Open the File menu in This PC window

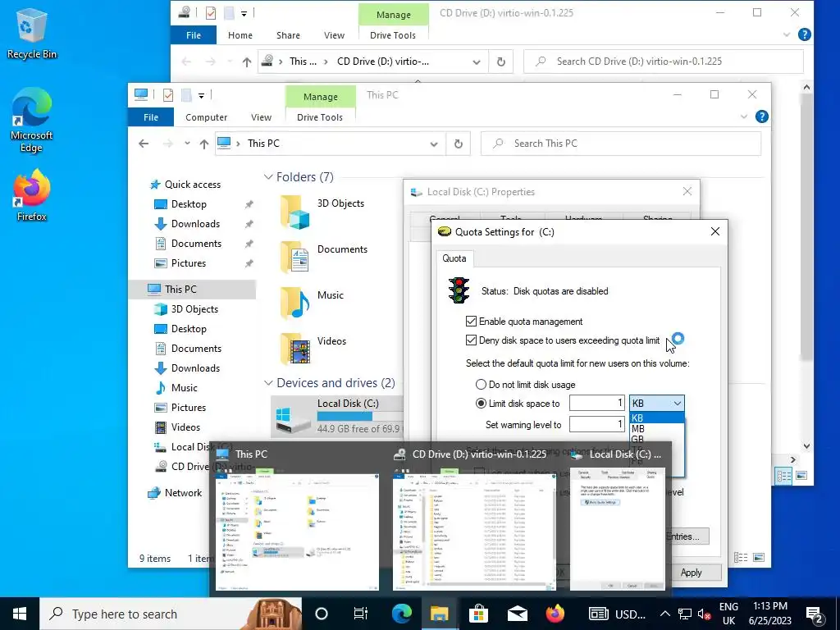coord(151,116)
